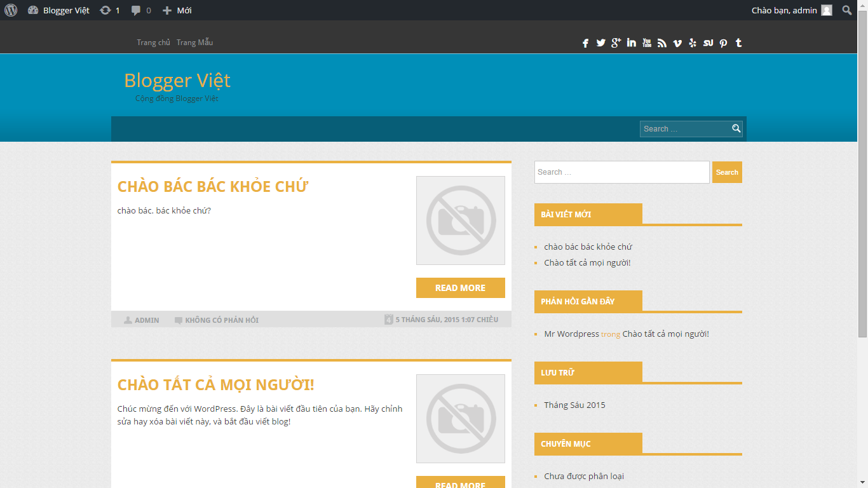Click 'Cộng đồng Blogger Việt' tagline text
The height and width of the screenshot is (488, 868).
pyautogui.click(x=177, y=98)
